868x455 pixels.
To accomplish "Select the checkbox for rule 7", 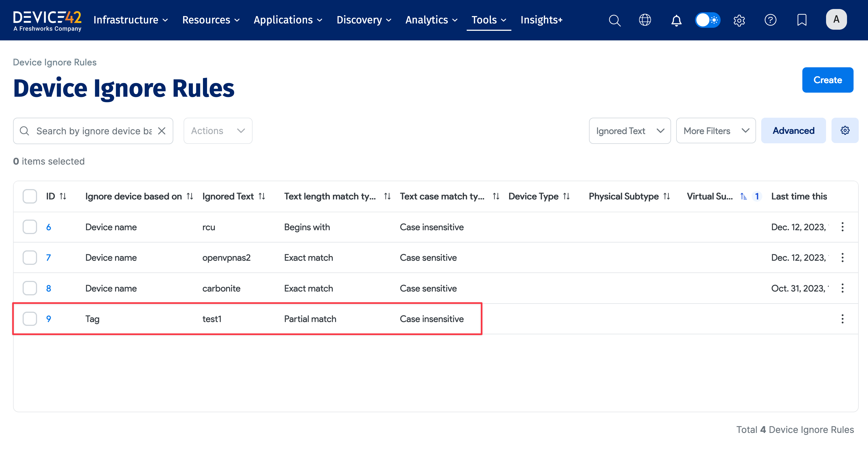I will coord(30,257).
